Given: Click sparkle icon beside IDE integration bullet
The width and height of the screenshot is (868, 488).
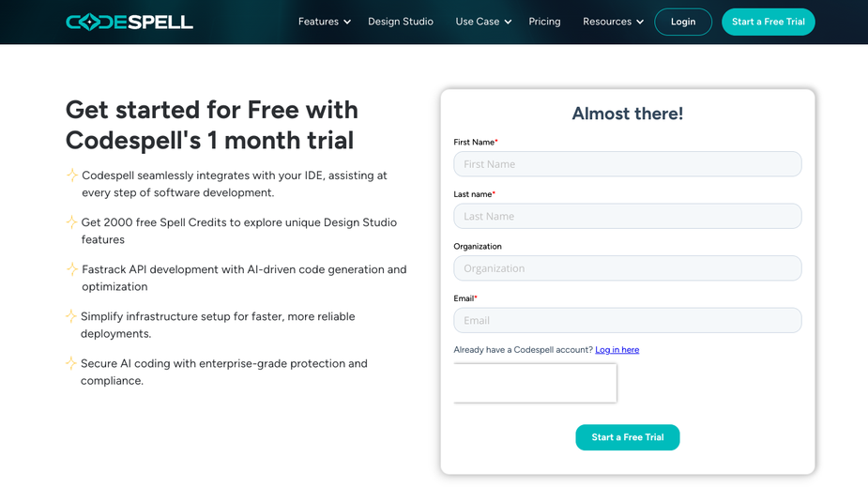Looking at the screenshot, I should click(x=72, y=175).
